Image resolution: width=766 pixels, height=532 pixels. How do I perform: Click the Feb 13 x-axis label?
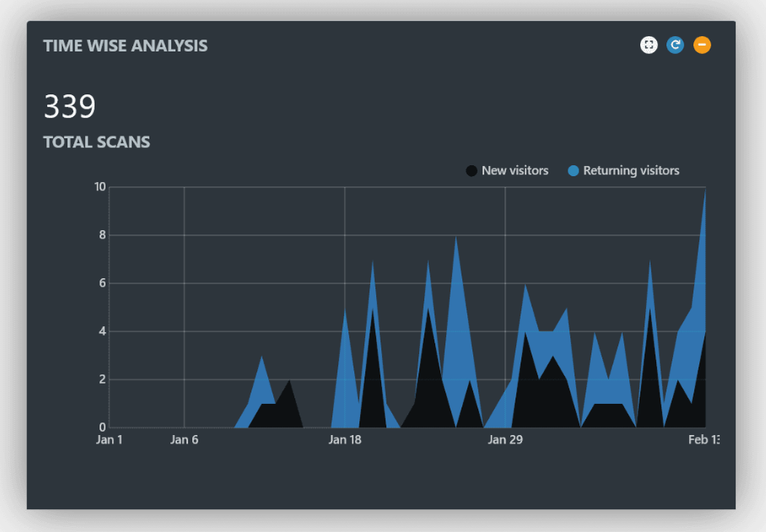(x=704, y=439)
